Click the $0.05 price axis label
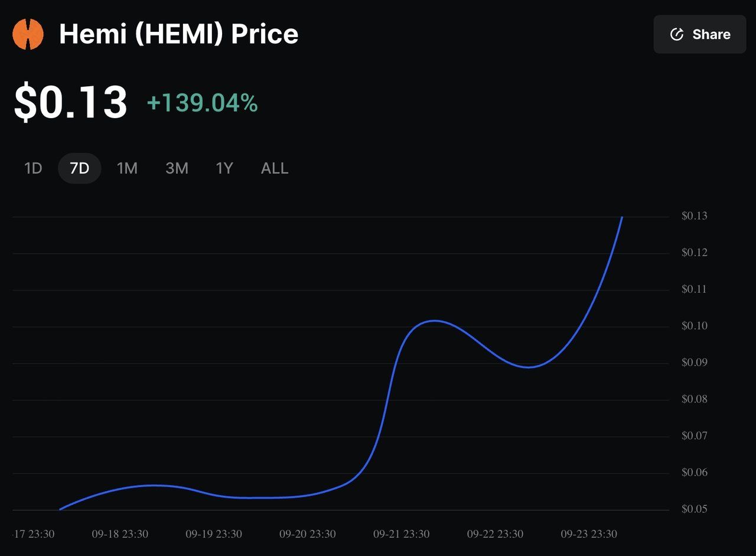The image size is (756, 556). (x=695, y=509)
